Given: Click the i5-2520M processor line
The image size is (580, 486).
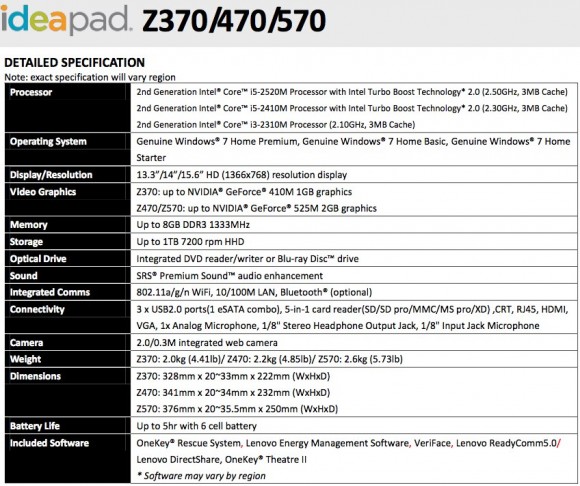Looking at the screenshot, I should click(x=352, y=92).
